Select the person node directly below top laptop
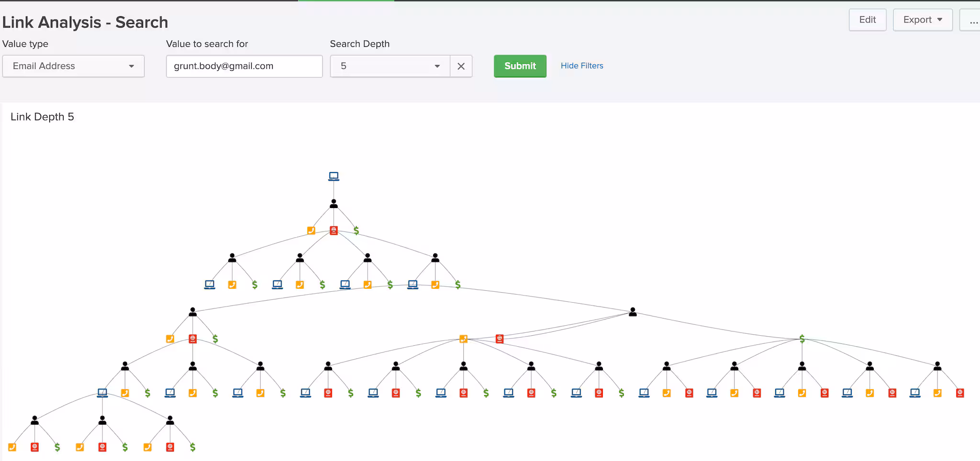This screenshot has height=461, width=980. pos(334,204)
